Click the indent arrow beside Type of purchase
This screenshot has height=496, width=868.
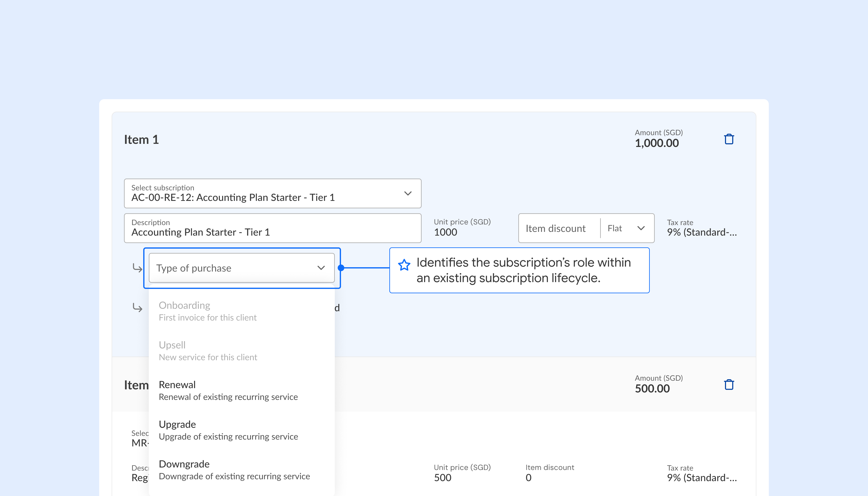coord(137,268)
